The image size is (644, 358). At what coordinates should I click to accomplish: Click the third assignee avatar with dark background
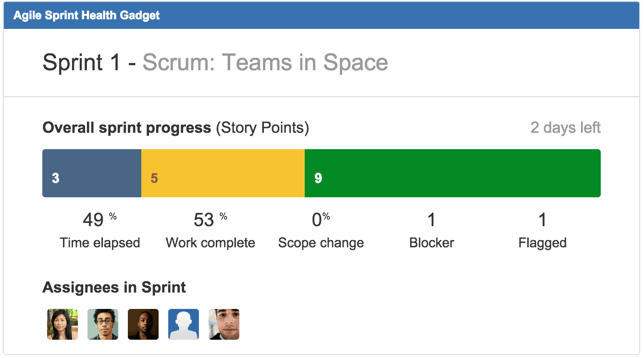[x=143, y=324]
